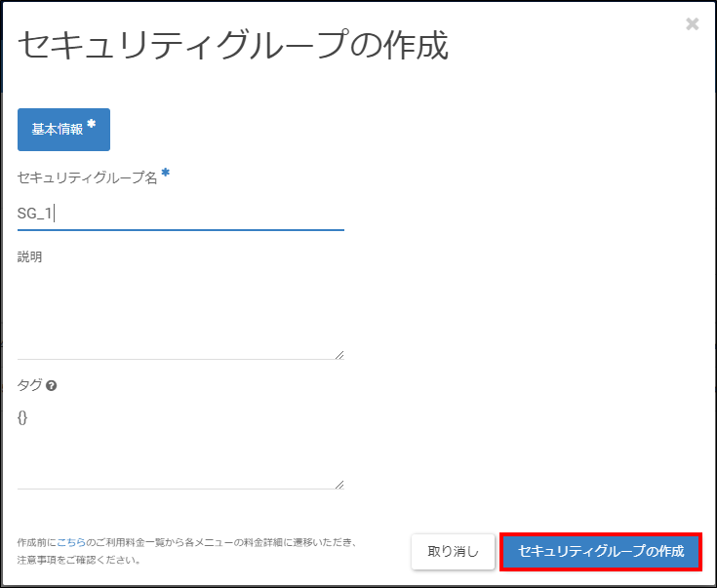Click the セキュリティグループ名 label
The image size is (717, 588).
coord(88,177)
